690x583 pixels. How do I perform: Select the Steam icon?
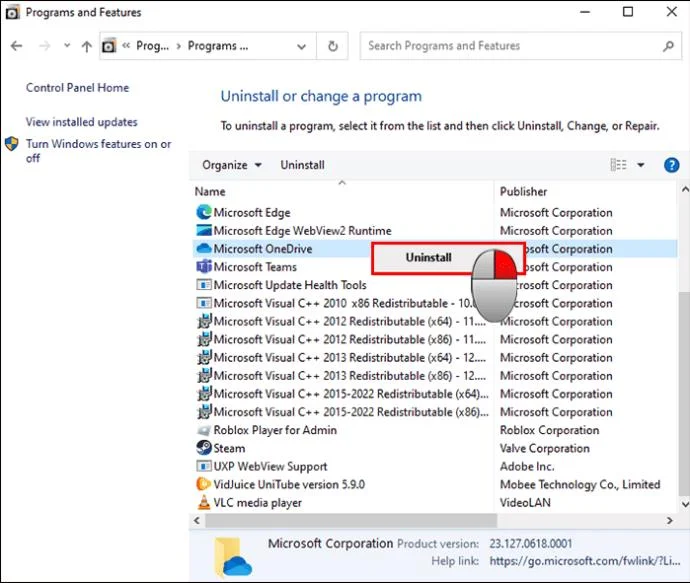[204, 448]
